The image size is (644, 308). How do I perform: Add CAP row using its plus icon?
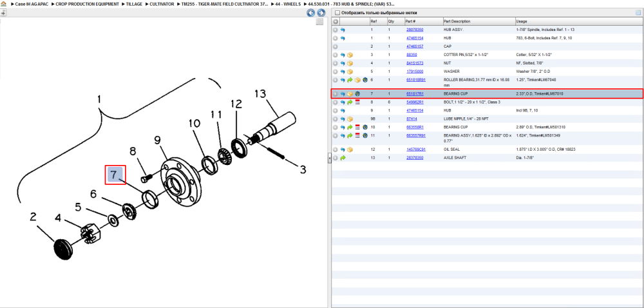(x=336, y=46)
